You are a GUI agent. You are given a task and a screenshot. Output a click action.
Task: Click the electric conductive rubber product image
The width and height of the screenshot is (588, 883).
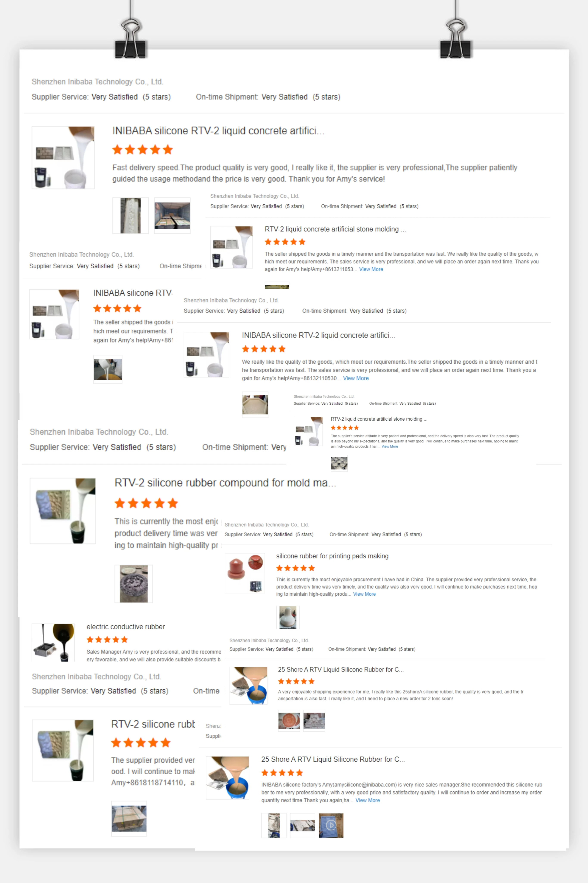(x=53, y=642)
